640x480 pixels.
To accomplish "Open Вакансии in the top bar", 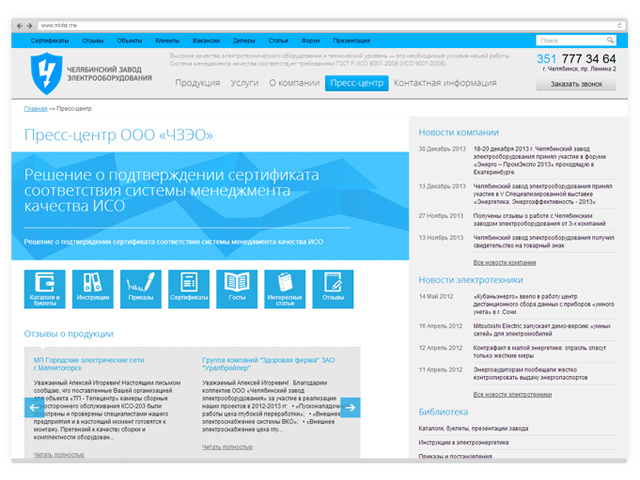I will 206,40.
